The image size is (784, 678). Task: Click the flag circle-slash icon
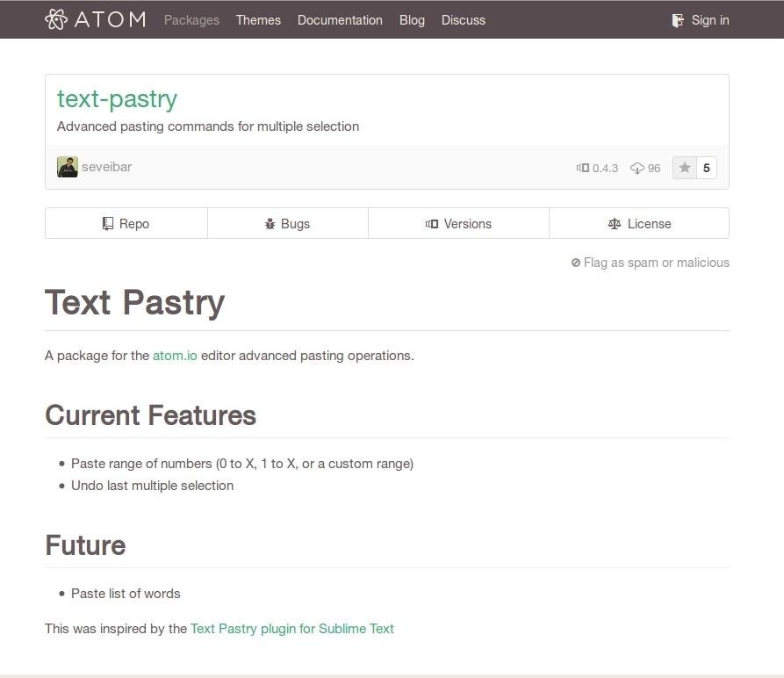(576, 263)
